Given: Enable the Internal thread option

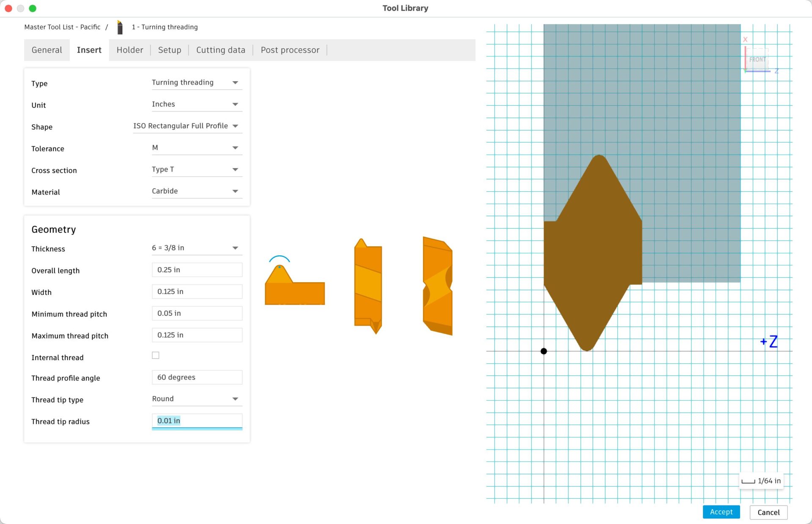Looking at the screenshot, I should [155, 355].
